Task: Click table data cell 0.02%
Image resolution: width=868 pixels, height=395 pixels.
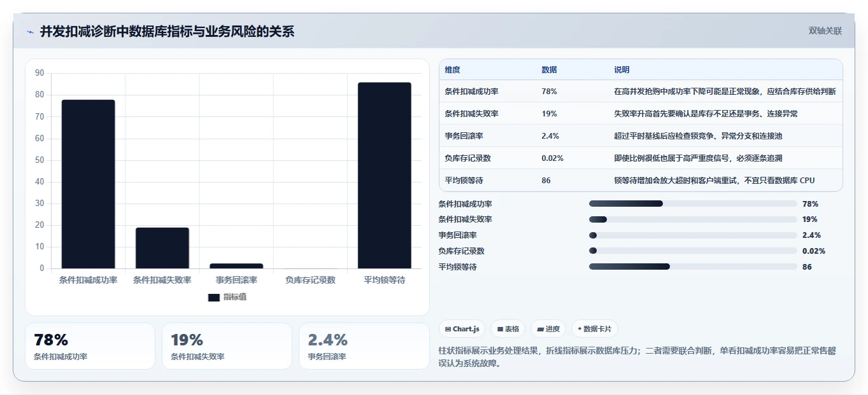Action: pos(553,158)
